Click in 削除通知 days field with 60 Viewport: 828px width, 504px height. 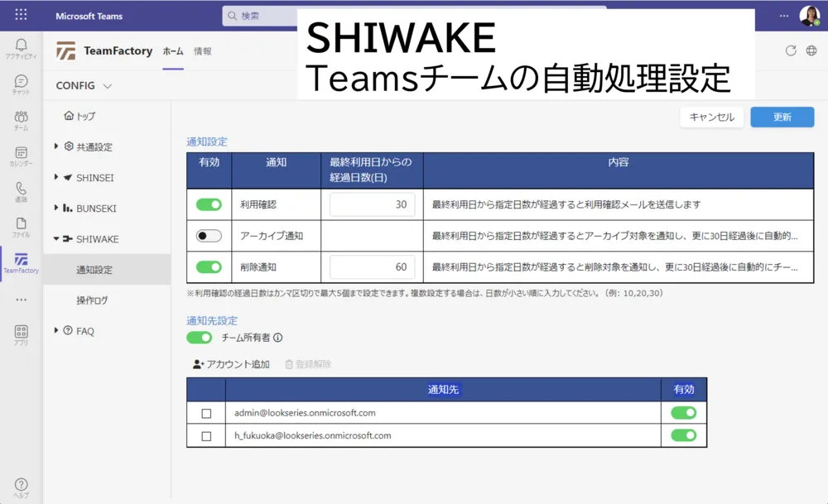pos(373,267)
